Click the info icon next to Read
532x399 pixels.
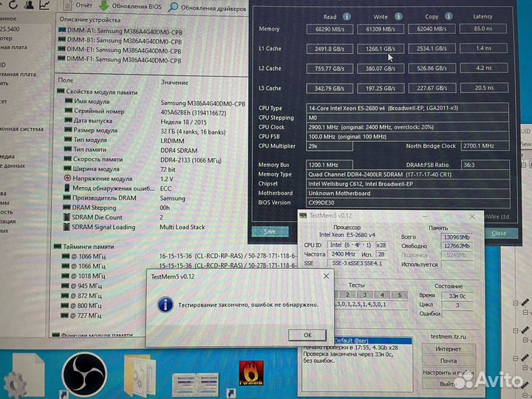pyautogui.click(x=347, y=16)
